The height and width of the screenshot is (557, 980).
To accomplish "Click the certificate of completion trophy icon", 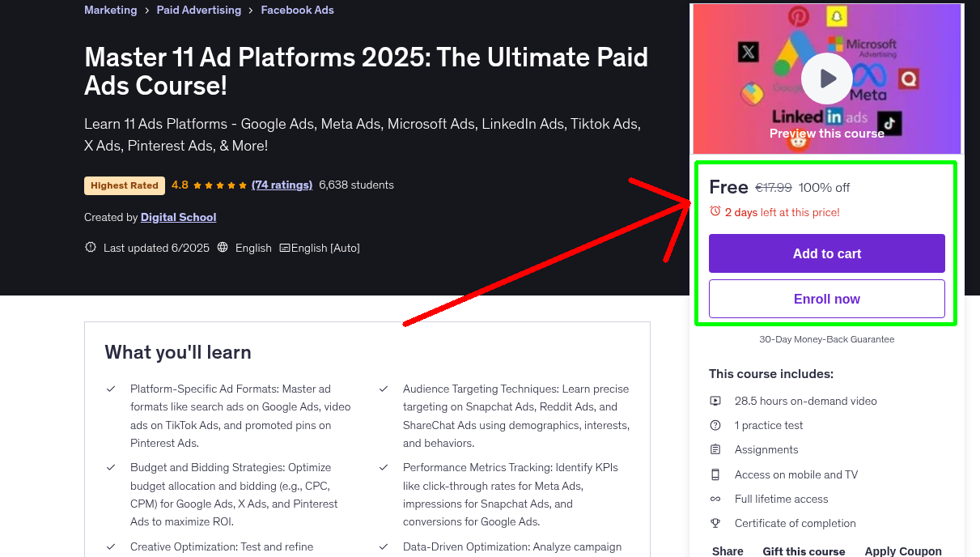I will (715, 523).
